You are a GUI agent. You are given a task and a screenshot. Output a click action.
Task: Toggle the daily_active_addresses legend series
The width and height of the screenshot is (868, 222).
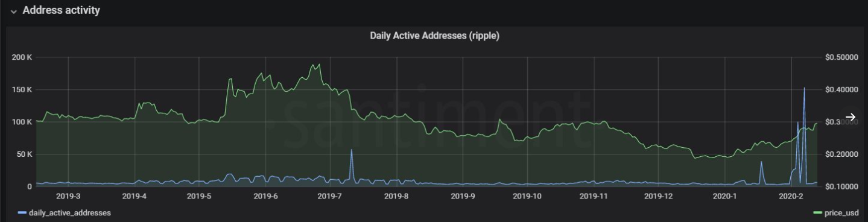[70, 213]
